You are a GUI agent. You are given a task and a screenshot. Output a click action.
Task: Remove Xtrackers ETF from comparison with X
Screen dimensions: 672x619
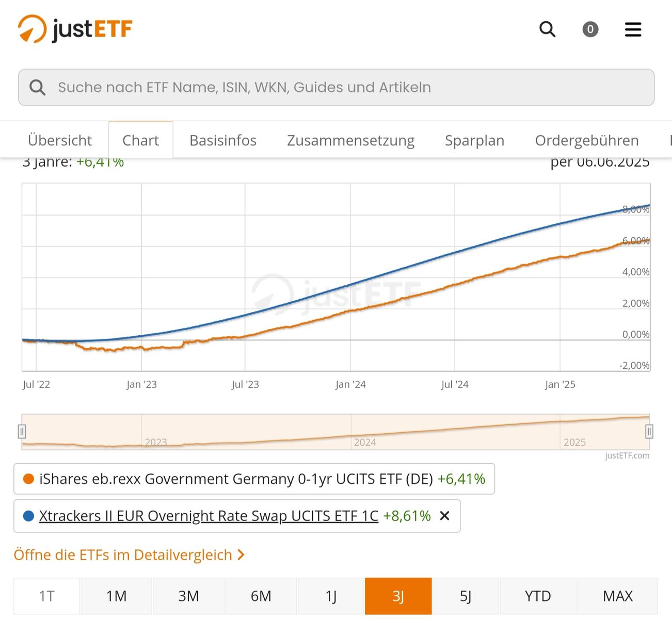[444, 516]
